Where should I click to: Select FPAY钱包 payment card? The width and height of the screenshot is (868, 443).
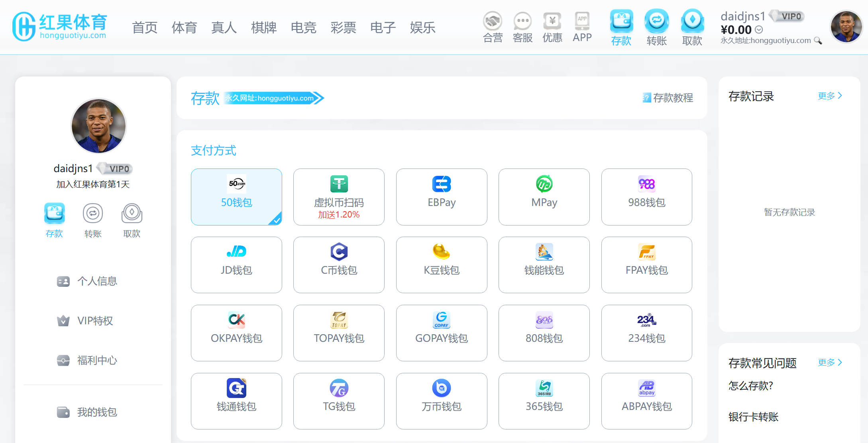(647, 265)
